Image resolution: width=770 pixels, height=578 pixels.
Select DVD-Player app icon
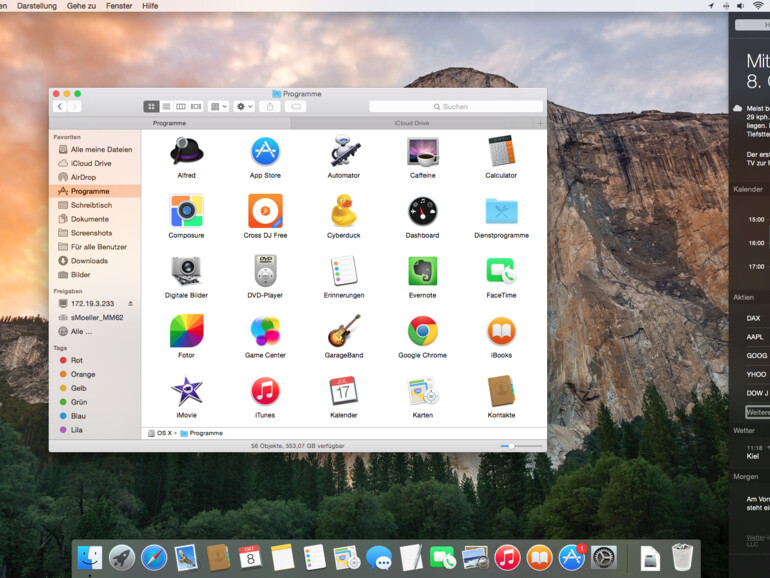point(265,271)
